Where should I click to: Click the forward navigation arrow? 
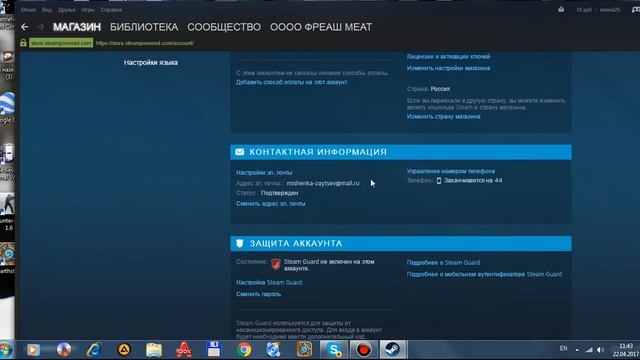click(40, 27)
